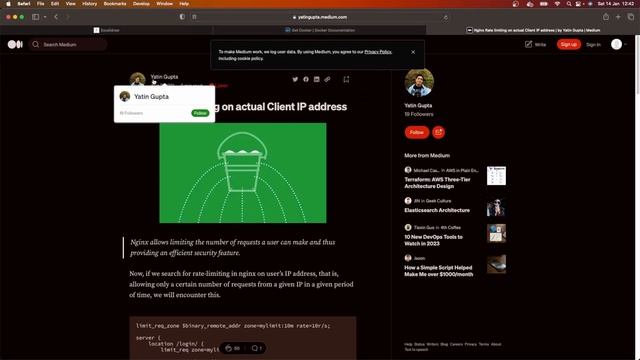The image size is (640, 360).
Task: Share article on Twitter
Action: click(295, 79)
